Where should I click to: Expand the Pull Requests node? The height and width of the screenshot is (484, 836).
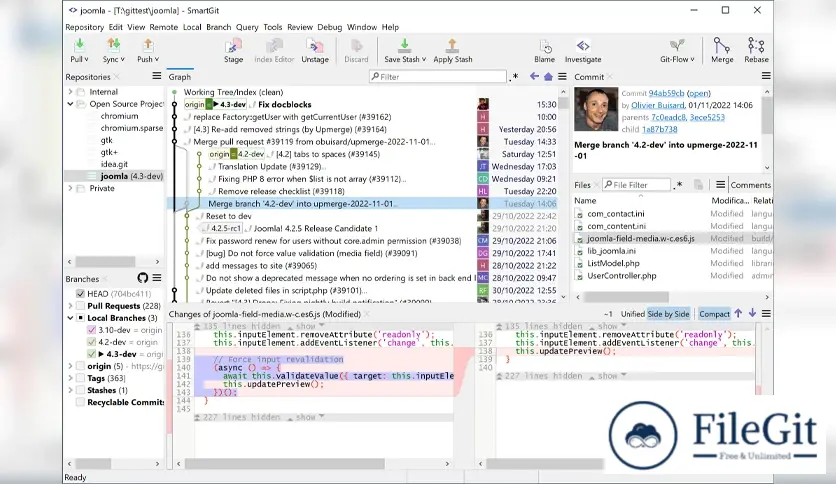[70, 306]
